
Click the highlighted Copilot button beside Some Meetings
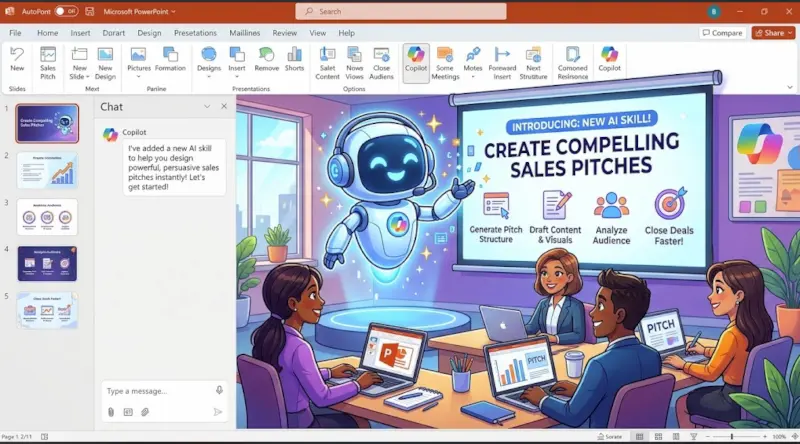(x=416, y=62)
